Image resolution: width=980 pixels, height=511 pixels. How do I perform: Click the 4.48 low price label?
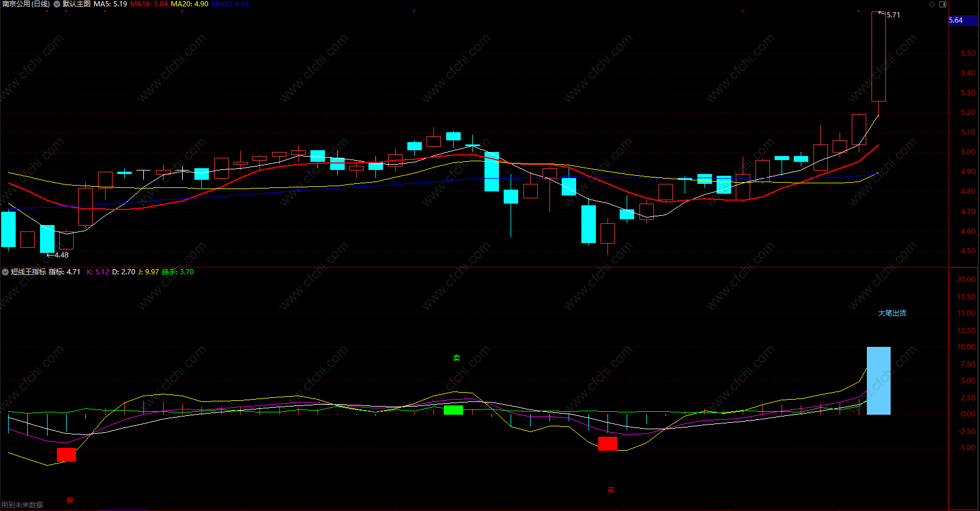[61, 255]
